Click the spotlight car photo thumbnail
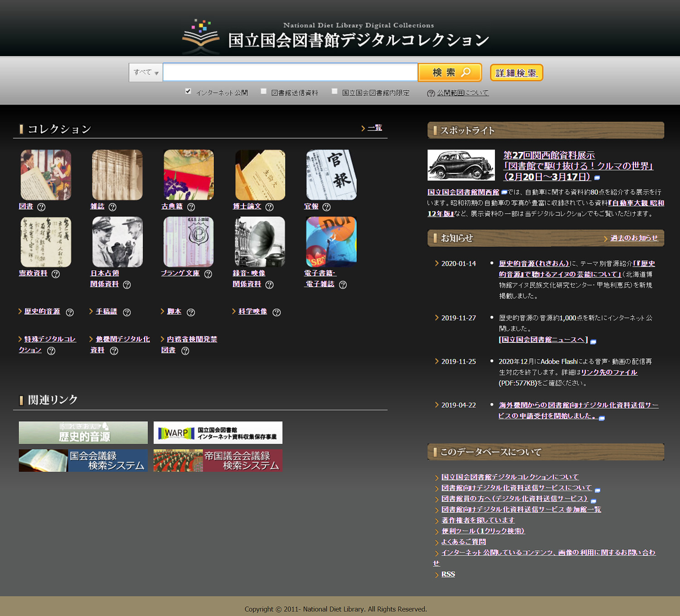Screen dimensions: 680x616 [461, 165]
